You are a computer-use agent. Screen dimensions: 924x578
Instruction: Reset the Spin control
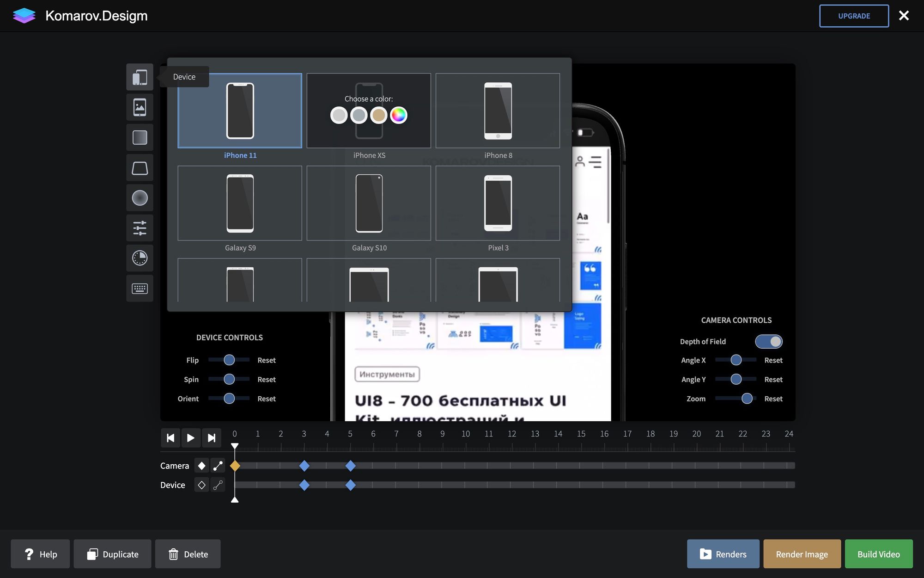click(x=267, y=380)
